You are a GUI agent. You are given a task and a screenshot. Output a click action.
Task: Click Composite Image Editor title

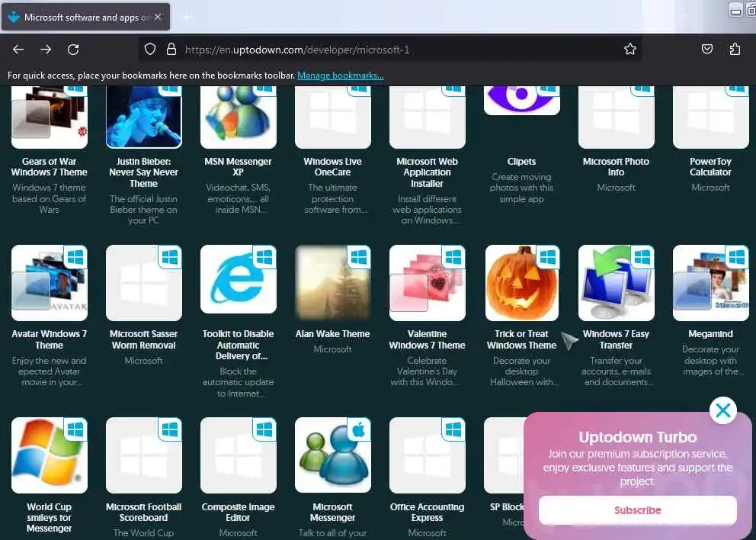coord(239,512)
